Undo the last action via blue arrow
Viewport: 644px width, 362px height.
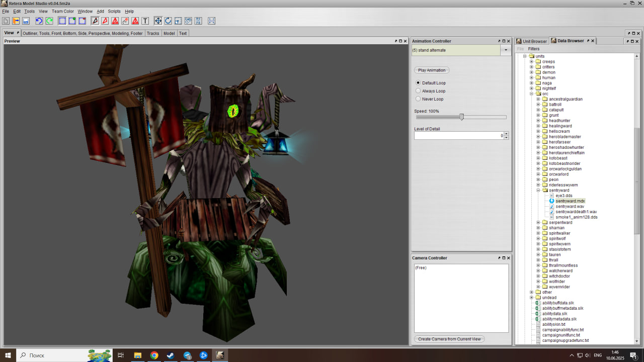coord(39,21)
